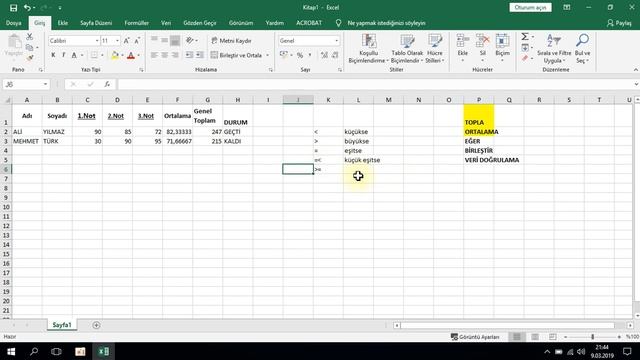Click the AutoSum sigma icon

coord(525,37)
